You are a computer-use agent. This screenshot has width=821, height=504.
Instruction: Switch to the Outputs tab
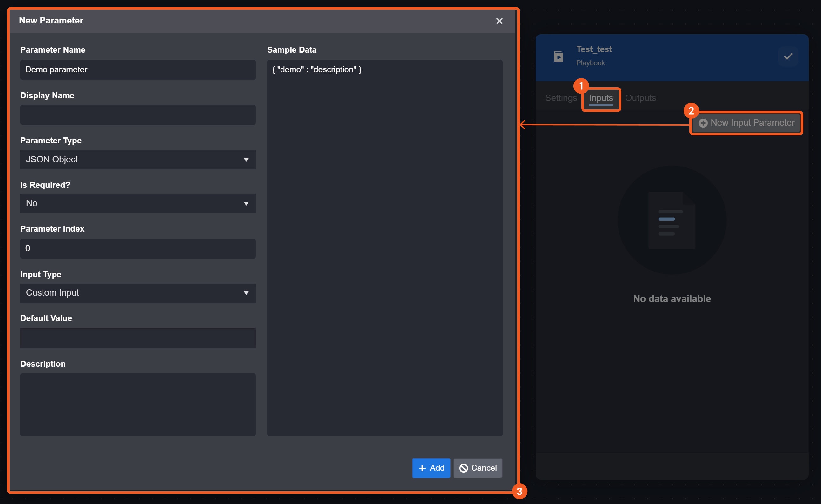640,98
